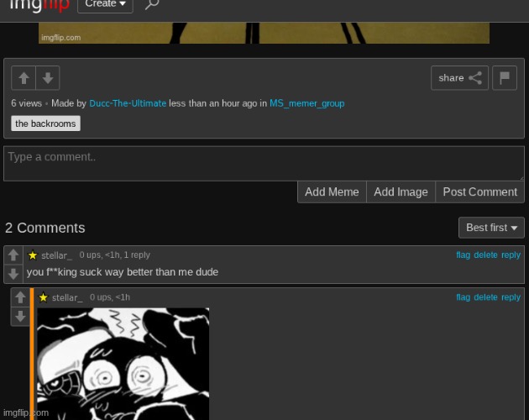Screen dimensions: 529x420
Task: Open the Best first sort dropdown
Action: tap(491, 228)
